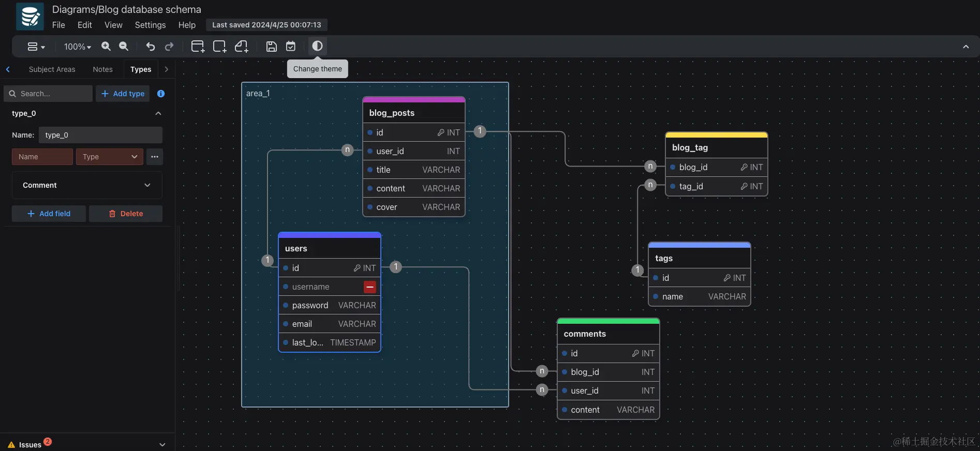Click the redo arrow icon
980x451 pixels.
169,47
